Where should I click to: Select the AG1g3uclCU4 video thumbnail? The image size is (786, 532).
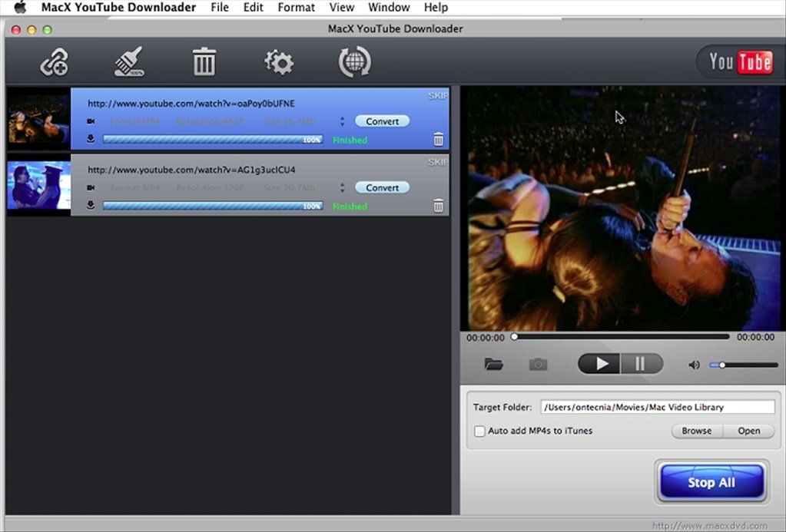click(x=38, y=185)
